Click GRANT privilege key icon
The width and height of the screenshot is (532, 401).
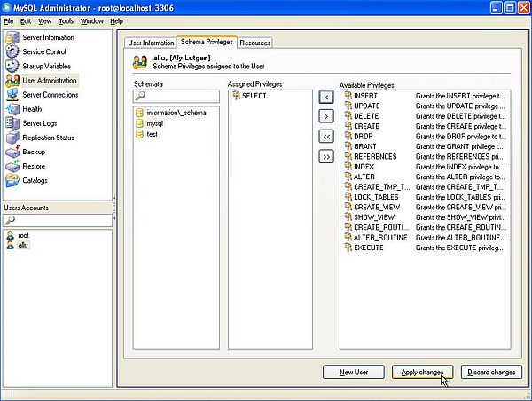point(348,146)
